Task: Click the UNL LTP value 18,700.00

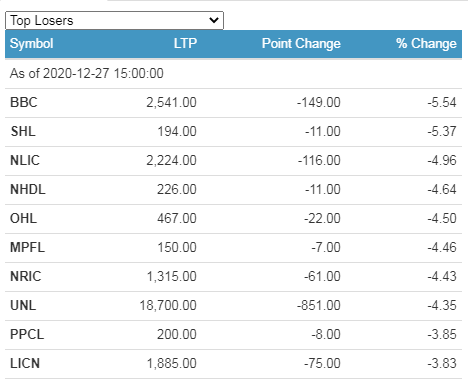Action: [x=168, y=305]
